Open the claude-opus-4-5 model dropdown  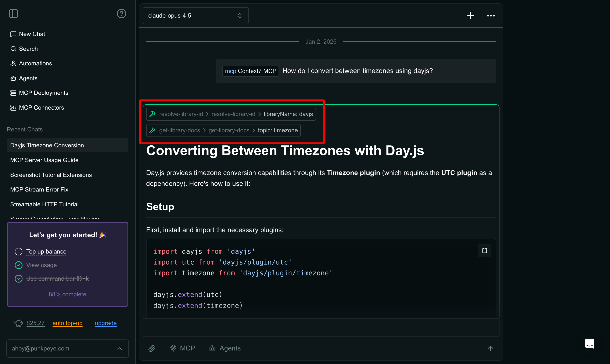click(195, 16)
